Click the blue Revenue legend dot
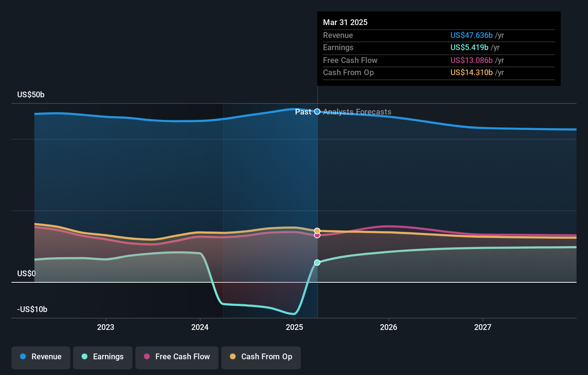 tap(23, 356)
